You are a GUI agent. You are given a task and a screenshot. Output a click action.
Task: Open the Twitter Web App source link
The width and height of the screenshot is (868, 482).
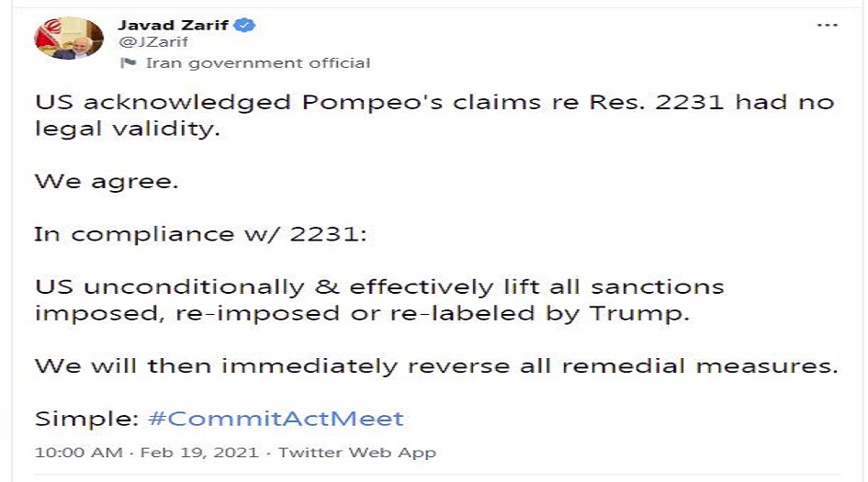pos(356,453)
